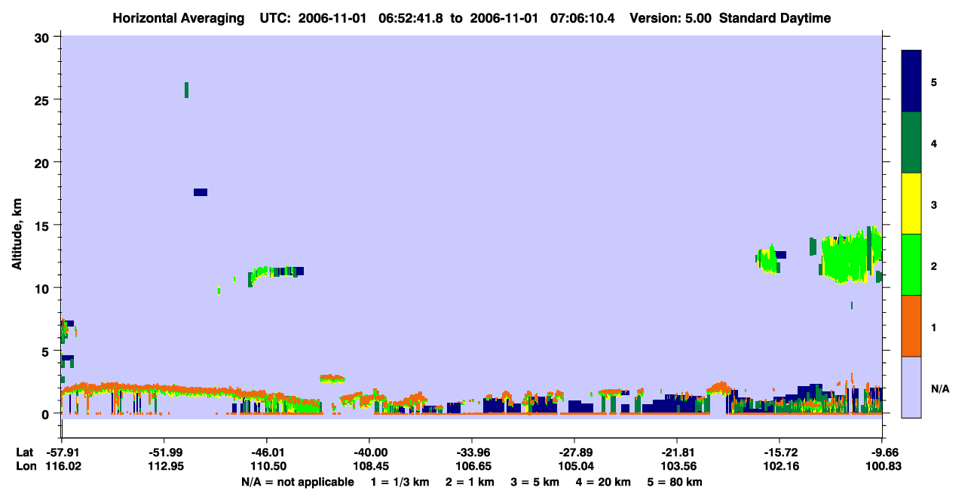
Task: Click the bright green color bar segment labeled 2
Action: point(911,265)
